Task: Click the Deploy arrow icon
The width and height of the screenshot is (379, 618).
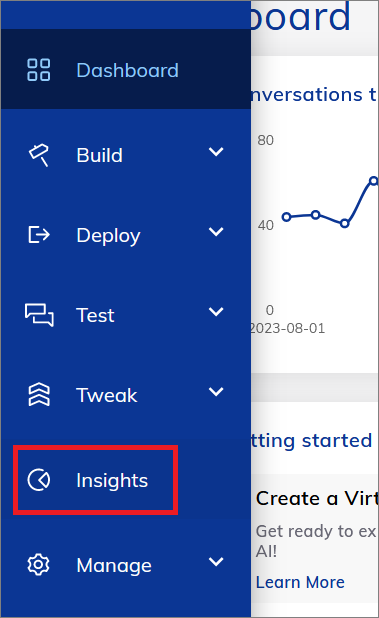Action: tap(39, 235)
